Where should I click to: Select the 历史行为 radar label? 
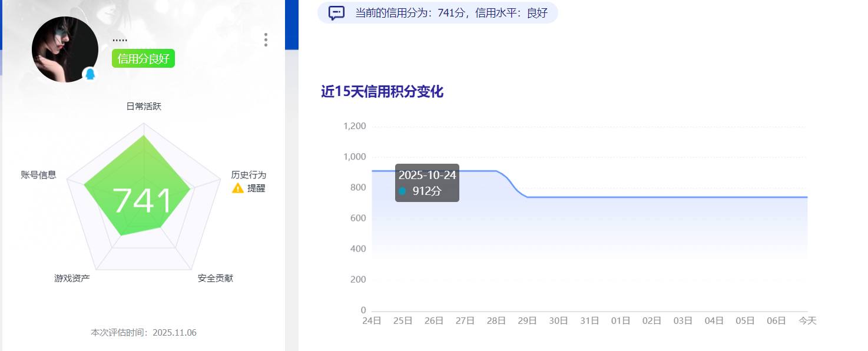click(249, 175)
